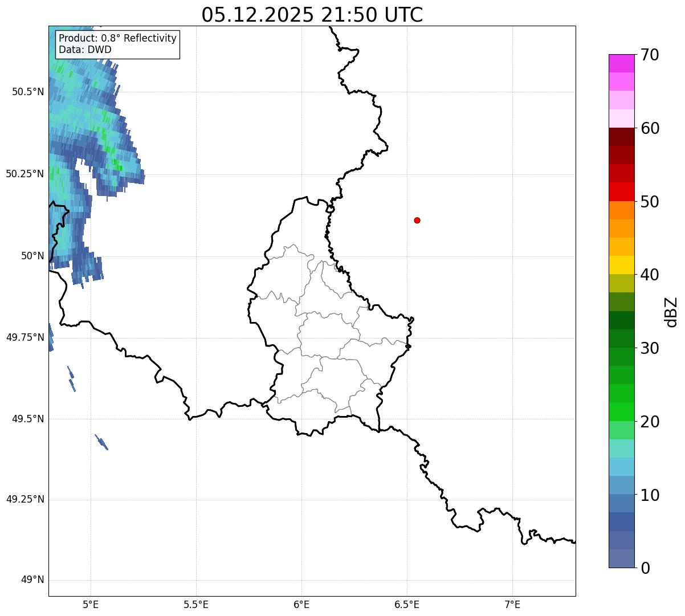685x616 pixels.
Task: Click the 50°N latitude label
Action: pos(33,256)
